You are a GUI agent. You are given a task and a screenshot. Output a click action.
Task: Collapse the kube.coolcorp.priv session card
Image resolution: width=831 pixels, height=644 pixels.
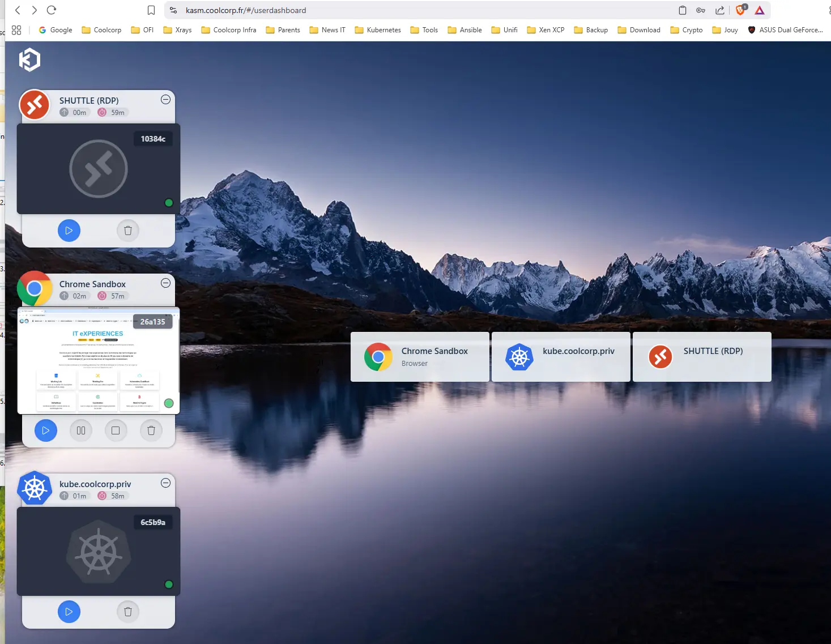pos(165,483)
